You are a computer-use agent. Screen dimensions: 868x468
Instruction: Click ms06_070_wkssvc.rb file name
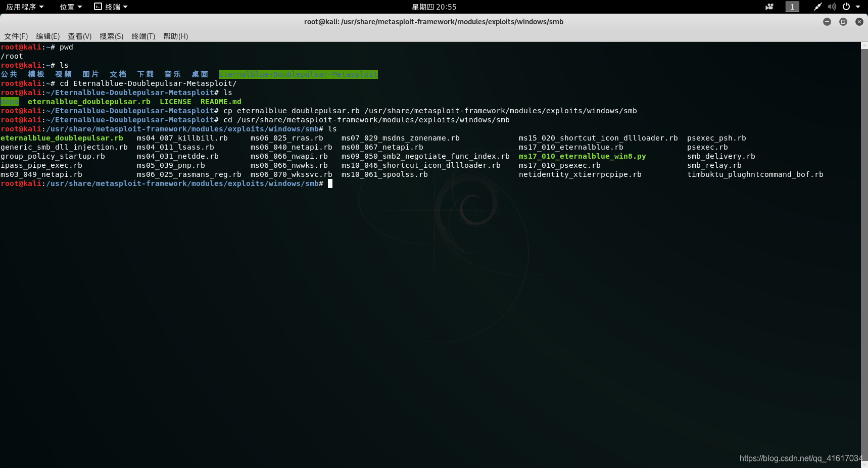point(292,174)
